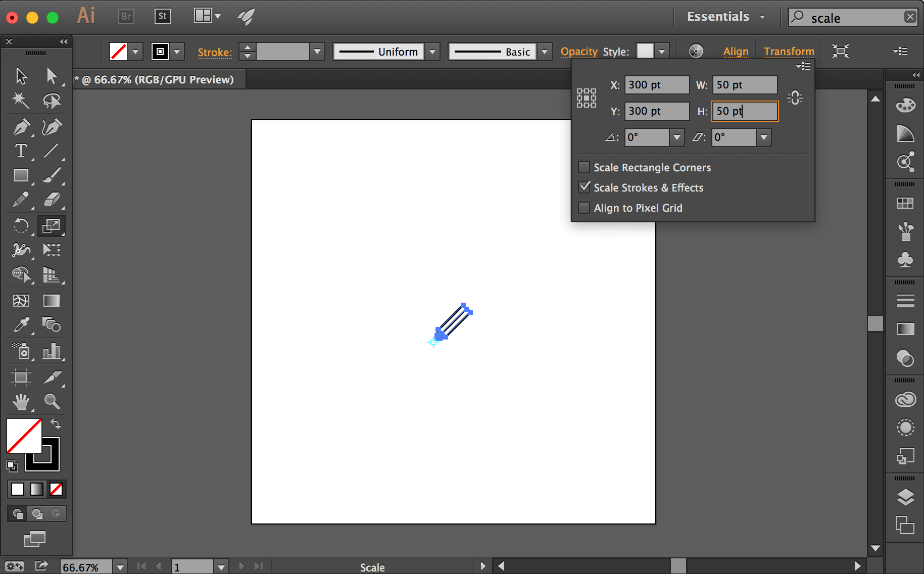Select the Pen tool
This screenshot has width=924, height=574.
click(x=21, y=127)
